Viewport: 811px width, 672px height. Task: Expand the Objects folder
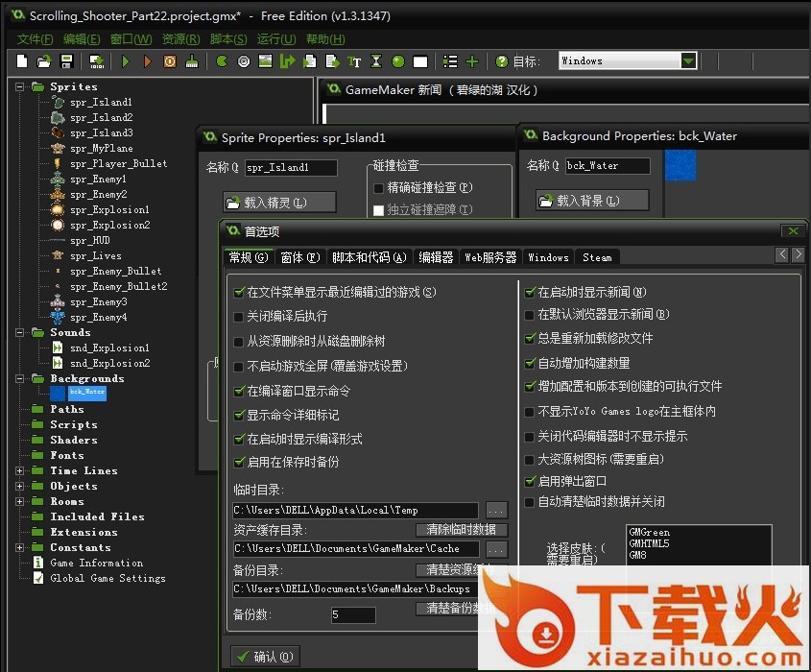[19, 486]
